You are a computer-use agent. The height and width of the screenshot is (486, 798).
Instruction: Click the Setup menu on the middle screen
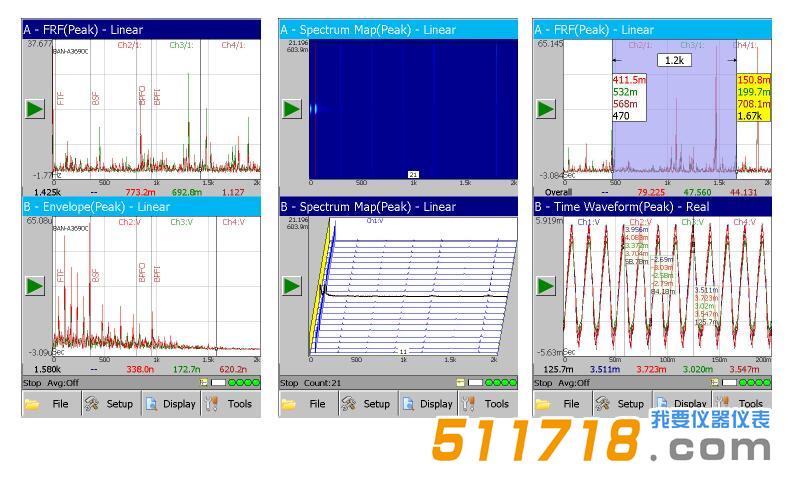tap(367, 404)
